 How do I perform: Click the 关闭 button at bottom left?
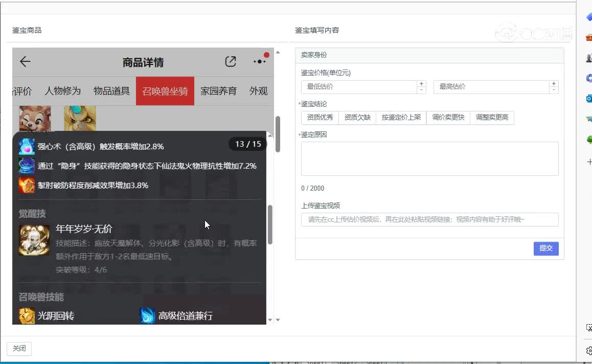19,348
